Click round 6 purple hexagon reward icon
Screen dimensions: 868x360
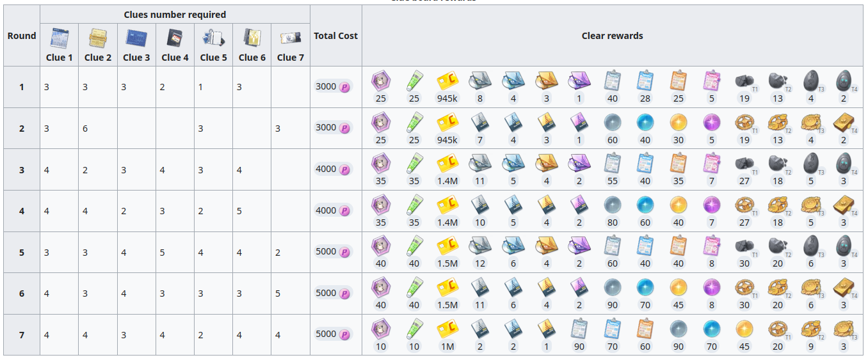point(381,286)
